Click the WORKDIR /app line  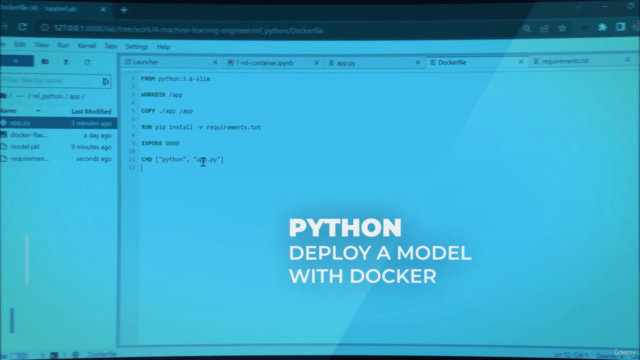tap(162, 95)
